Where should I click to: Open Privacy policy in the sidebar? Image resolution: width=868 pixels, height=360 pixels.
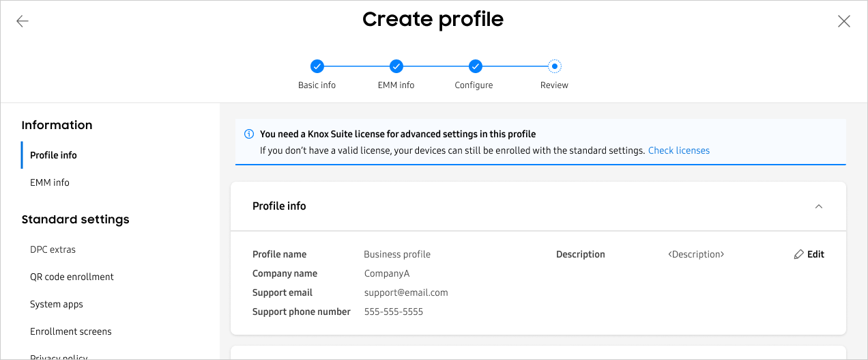(x=59, y=356)
